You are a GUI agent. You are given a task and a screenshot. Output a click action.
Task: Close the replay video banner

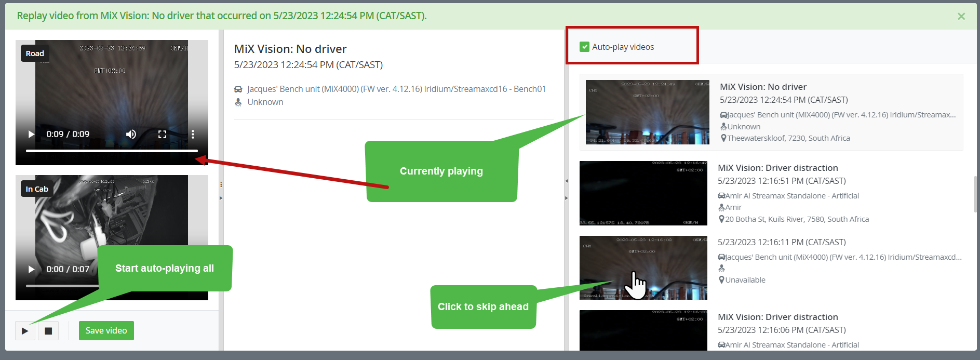pyautogui.click(x=961, y=16)
